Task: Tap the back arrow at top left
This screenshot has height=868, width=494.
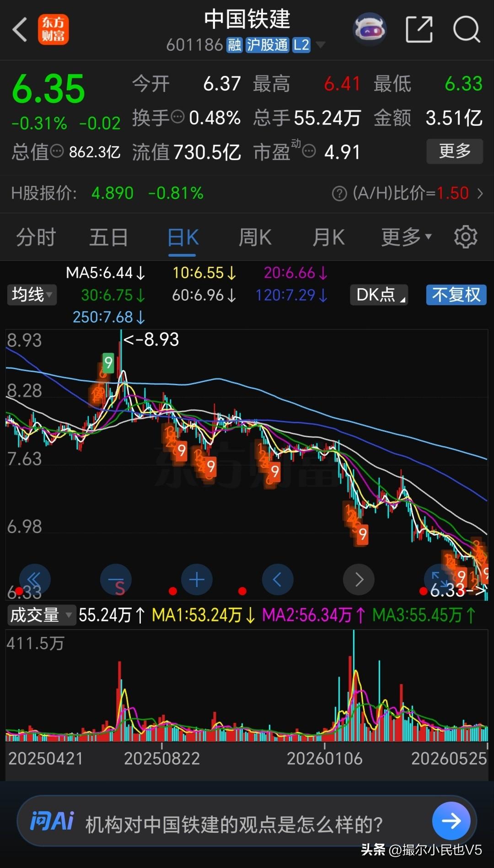Action: [x=19, y=30]
